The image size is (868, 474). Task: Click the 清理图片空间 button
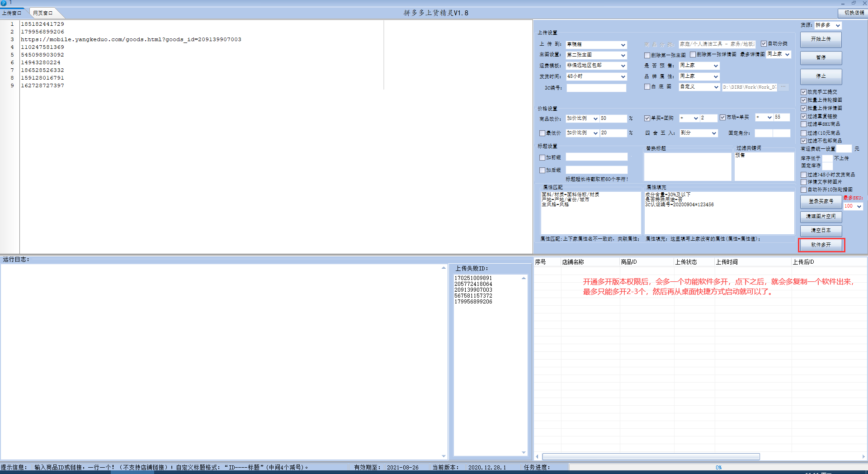coord(821,217)
